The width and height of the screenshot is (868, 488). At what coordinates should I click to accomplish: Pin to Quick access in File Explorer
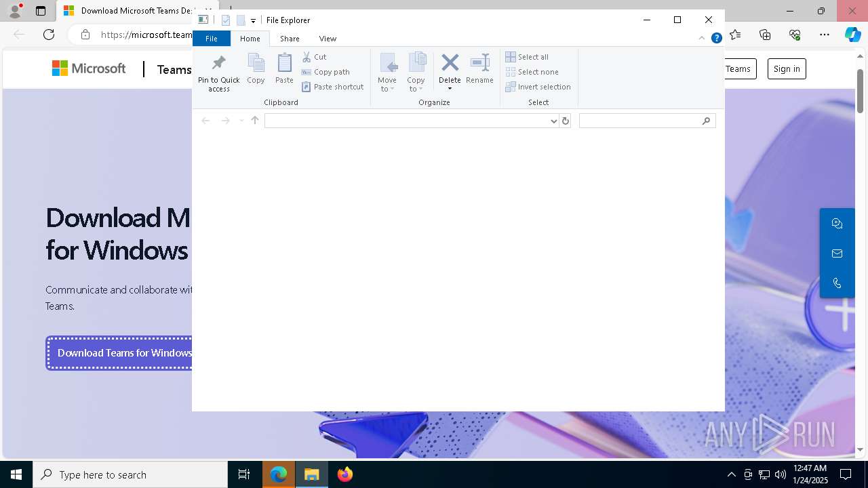(x=218, y=73)
